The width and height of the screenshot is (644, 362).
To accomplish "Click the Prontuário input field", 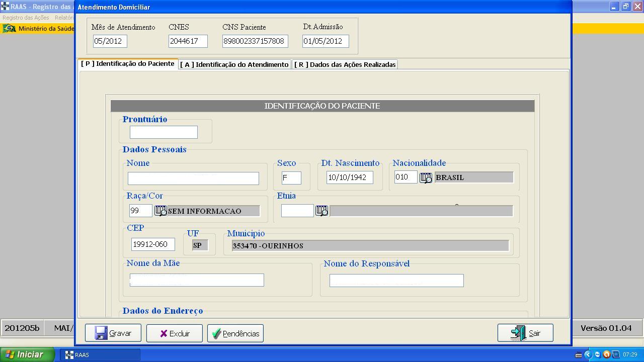I will 164,132.
